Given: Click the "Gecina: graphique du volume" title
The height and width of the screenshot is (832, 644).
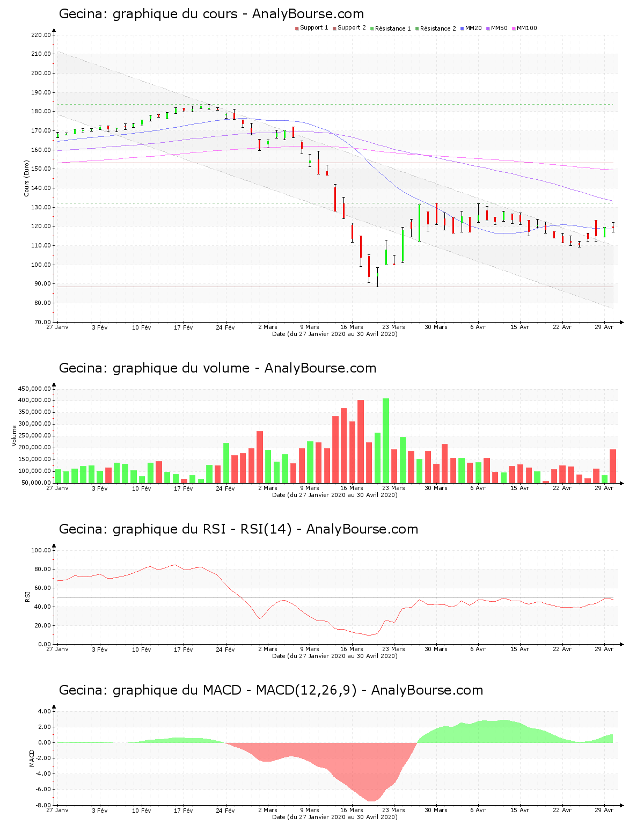Looking at the screenshot, I should pos(155,368).
